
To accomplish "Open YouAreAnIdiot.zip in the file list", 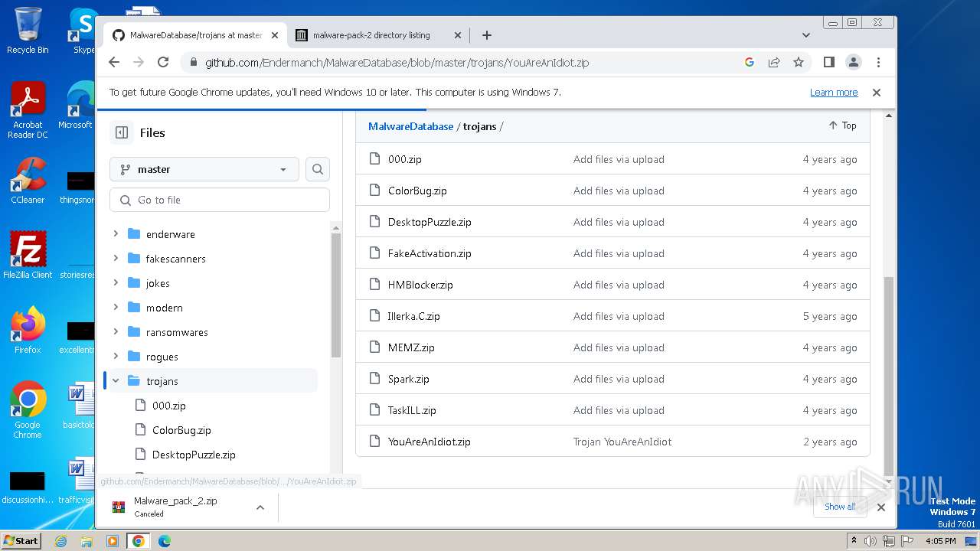I will coord(430,442).
